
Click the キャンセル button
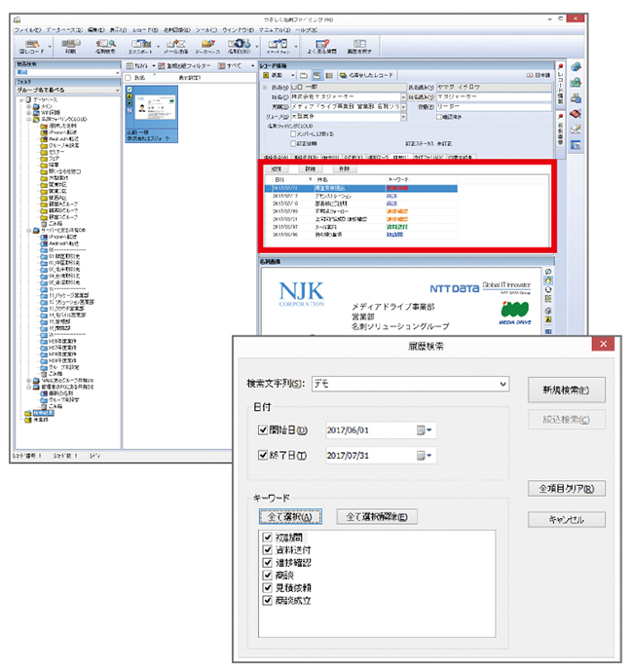[x=566, y=519]
